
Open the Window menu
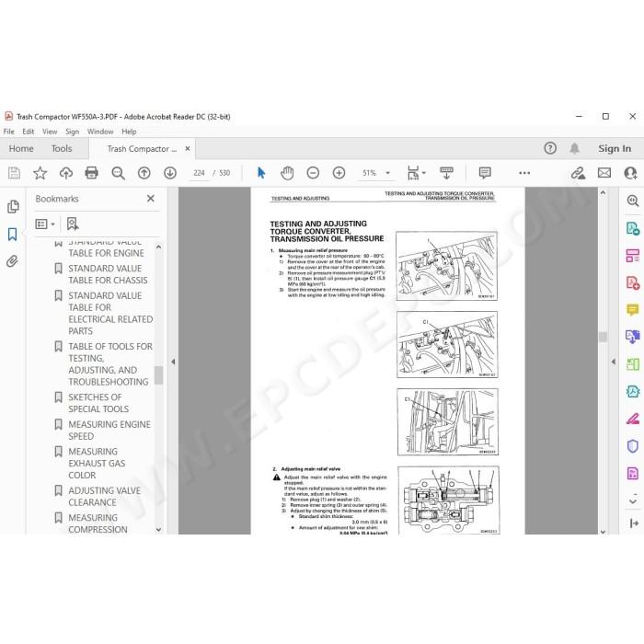pos(100,132)
